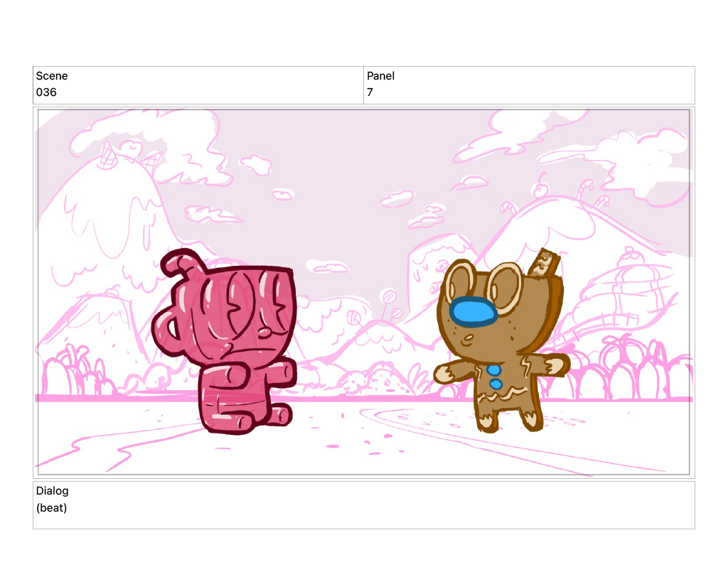Click the top blue button on gingerbread bear
The image size is (728, 562).
point(493,371)
